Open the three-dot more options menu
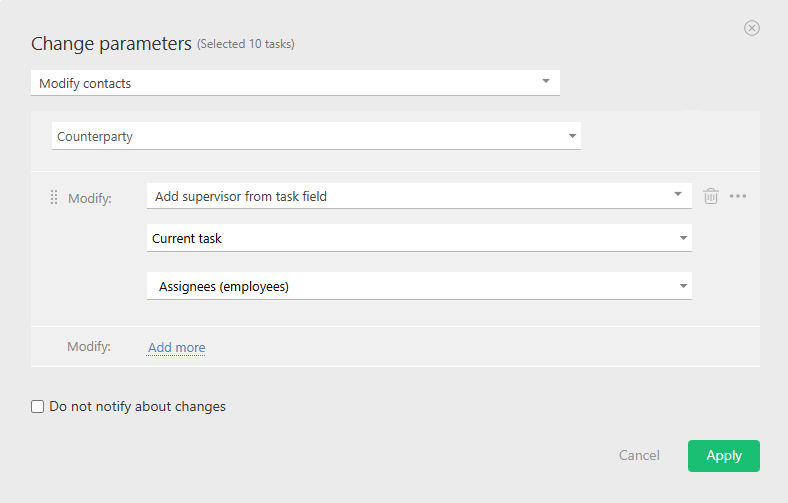This screenshot has width=788, height=503. [x=738, y=196]
